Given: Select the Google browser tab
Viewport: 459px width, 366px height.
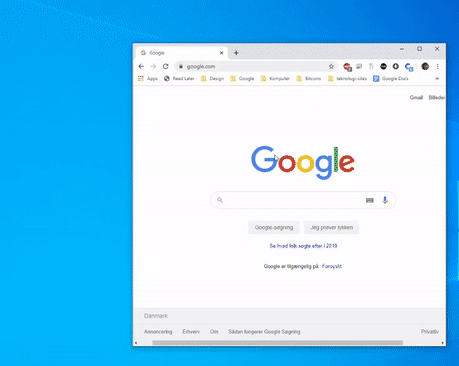Looking at the screenshot, I should pyautogui.click(x=182, y=53).
